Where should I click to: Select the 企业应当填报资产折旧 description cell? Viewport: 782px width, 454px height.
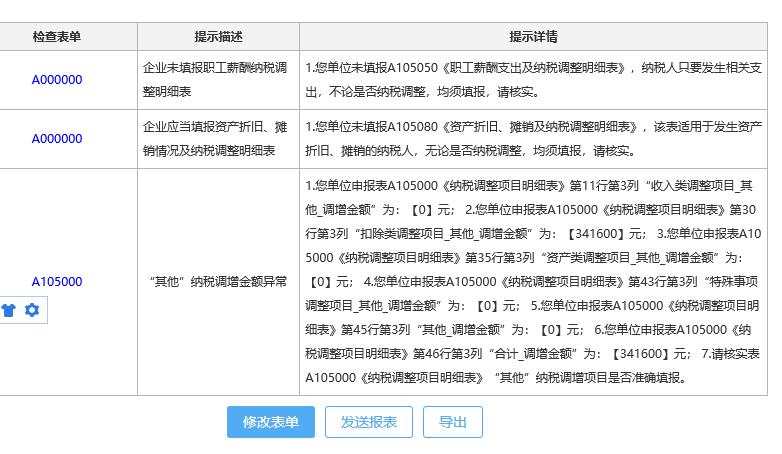tap(217, 139)
